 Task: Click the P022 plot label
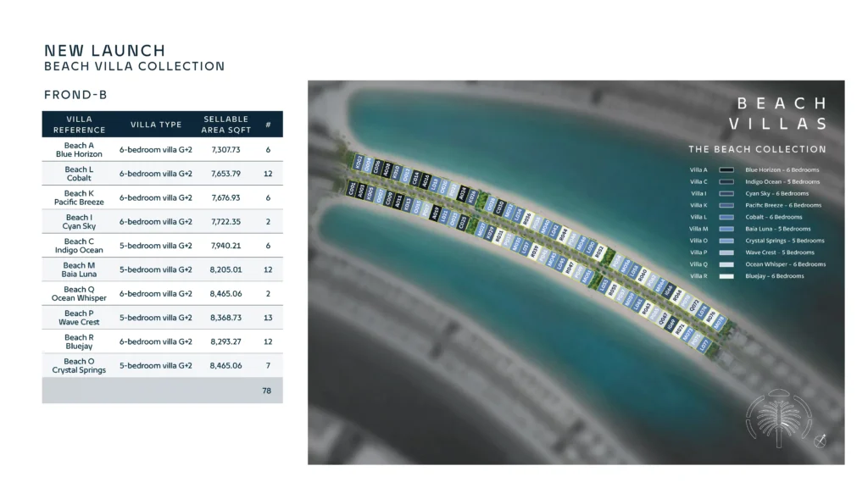[x=453, y=191]
